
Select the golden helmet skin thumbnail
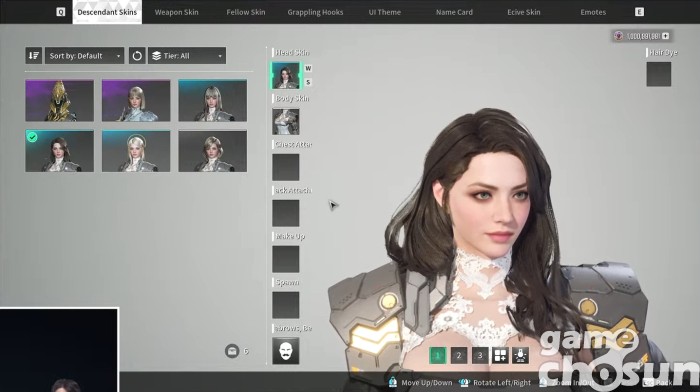pos(59,100)
